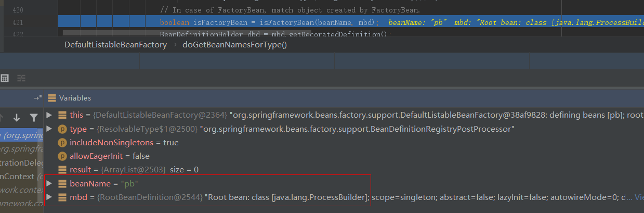Click the Evaluate Expression calculator icon
Image resolution: width=644 pixels, height=213 pixels.
tap(5, 78)
